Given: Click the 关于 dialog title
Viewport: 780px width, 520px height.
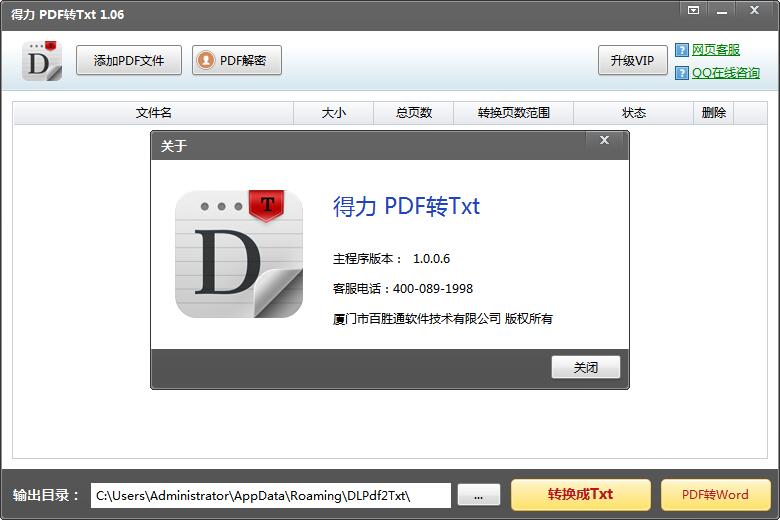Looking at the screenshot, I should 174,146.
